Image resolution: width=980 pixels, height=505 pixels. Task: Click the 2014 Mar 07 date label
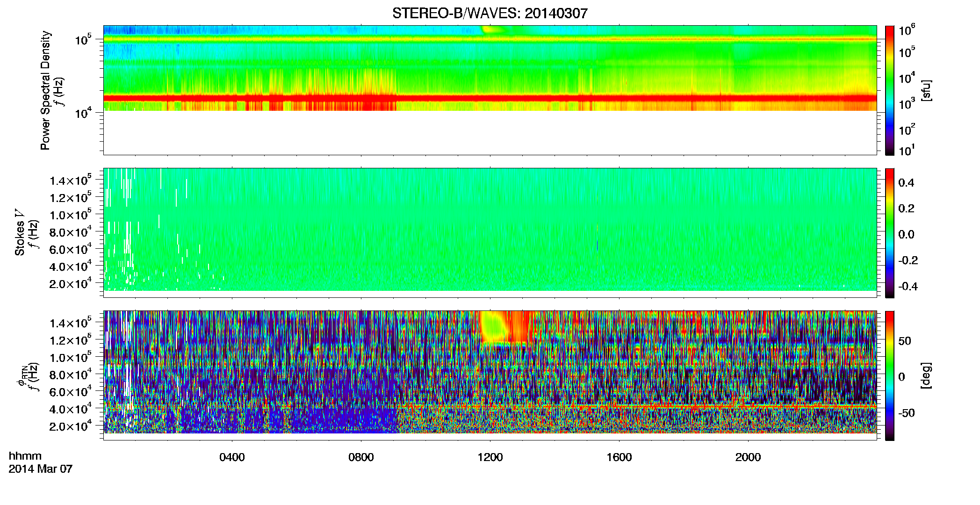pos(41,469)
